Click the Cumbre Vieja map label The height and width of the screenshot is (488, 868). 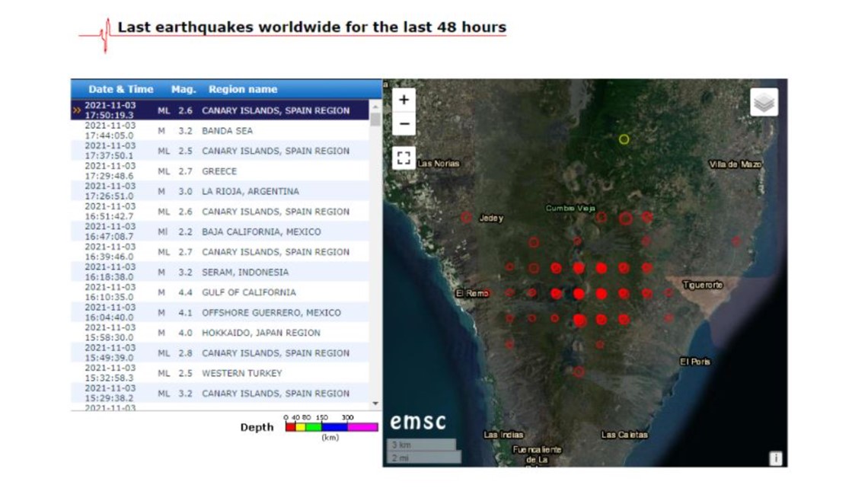570,208
